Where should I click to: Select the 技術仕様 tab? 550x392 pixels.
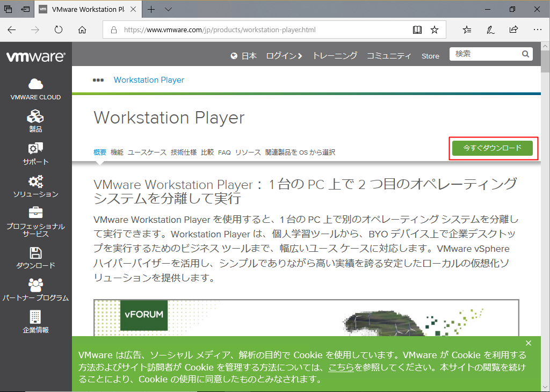(x=184, y=152)
